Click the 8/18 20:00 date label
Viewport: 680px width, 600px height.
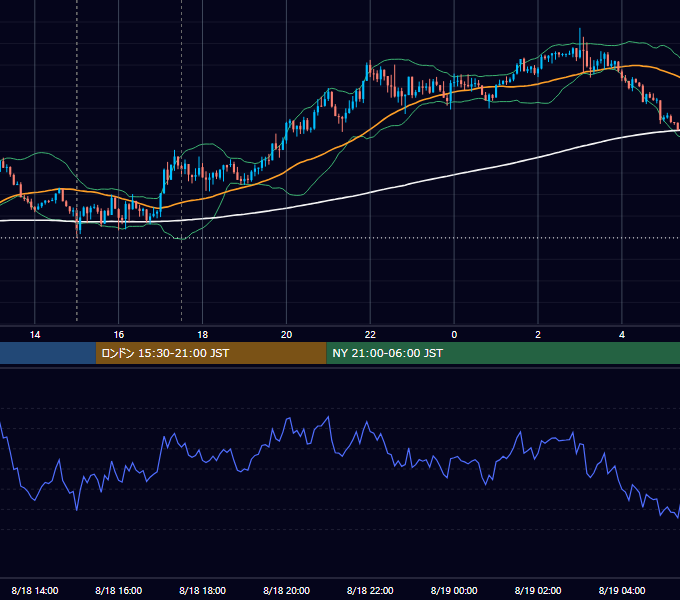(286, 590)
